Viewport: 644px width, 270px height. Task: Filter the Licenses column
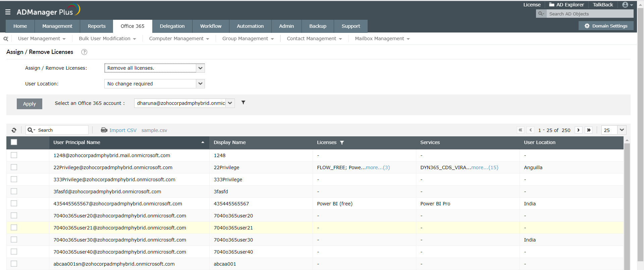click(342, 143)
